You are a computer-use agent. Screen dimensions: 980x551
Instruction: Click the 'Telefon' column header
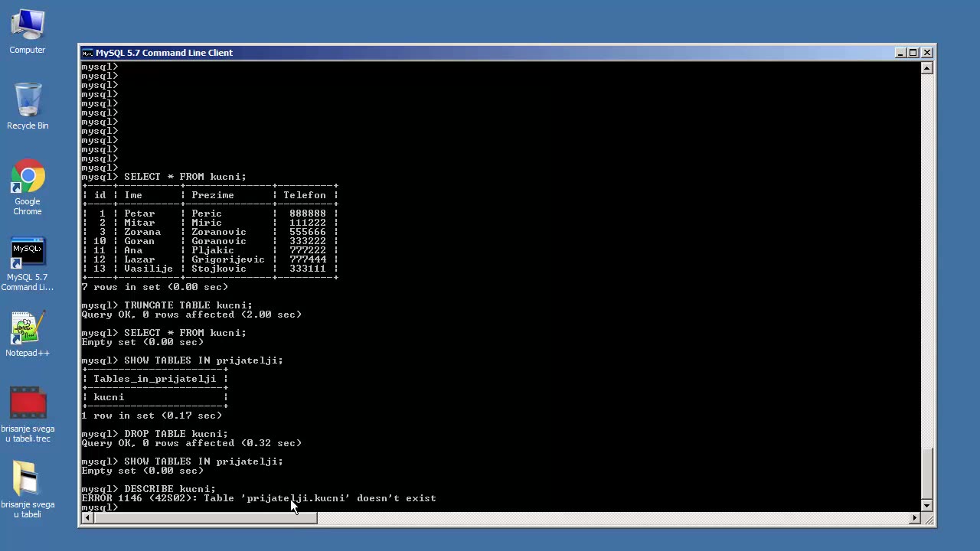305,195
